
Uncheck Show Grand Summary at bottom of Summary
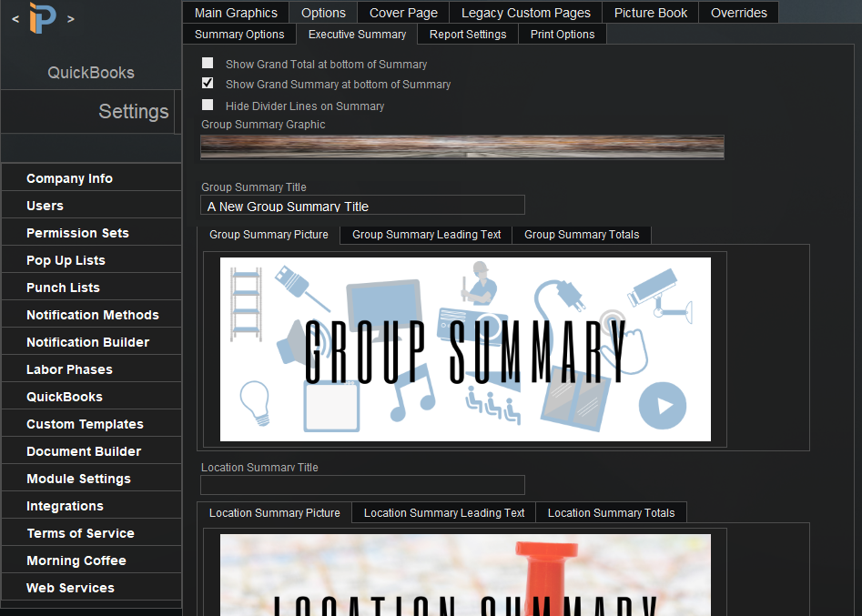[x=208, y=84]
